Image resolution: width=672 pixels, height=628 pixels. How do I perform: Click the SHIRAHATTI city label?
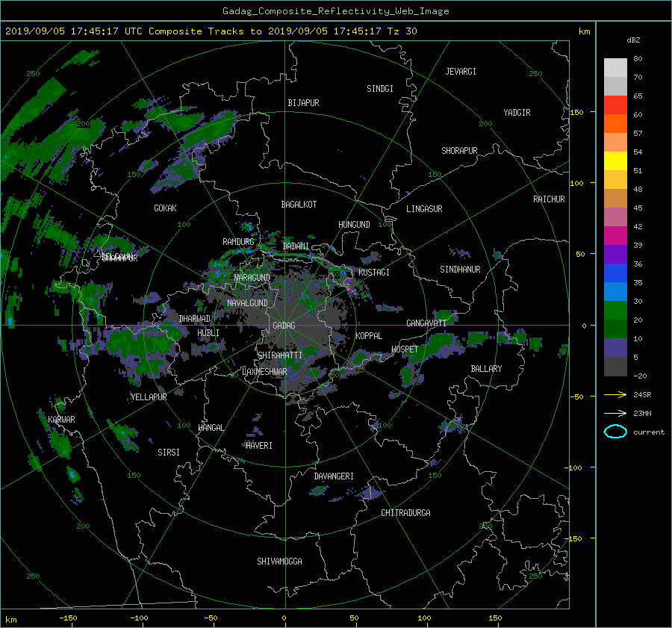(x=280, y=355)
